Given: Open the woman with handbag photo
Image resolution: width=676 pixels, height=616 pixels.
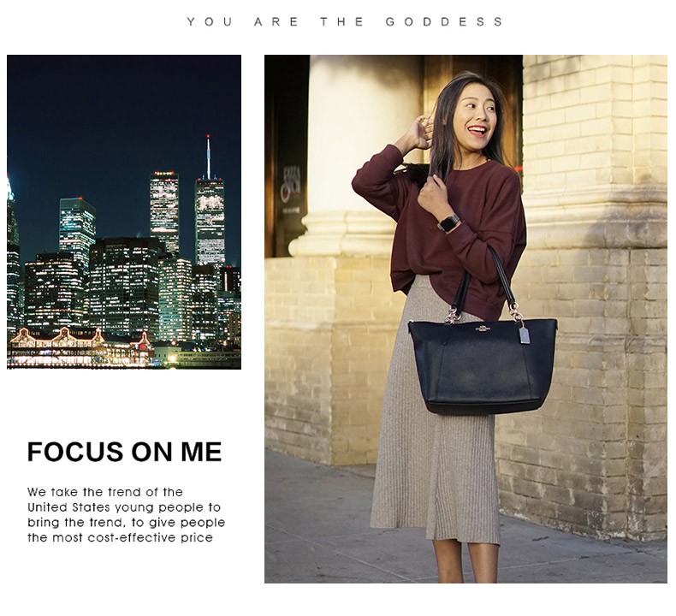Looking at the screenshot, I should tap(465, 319).
